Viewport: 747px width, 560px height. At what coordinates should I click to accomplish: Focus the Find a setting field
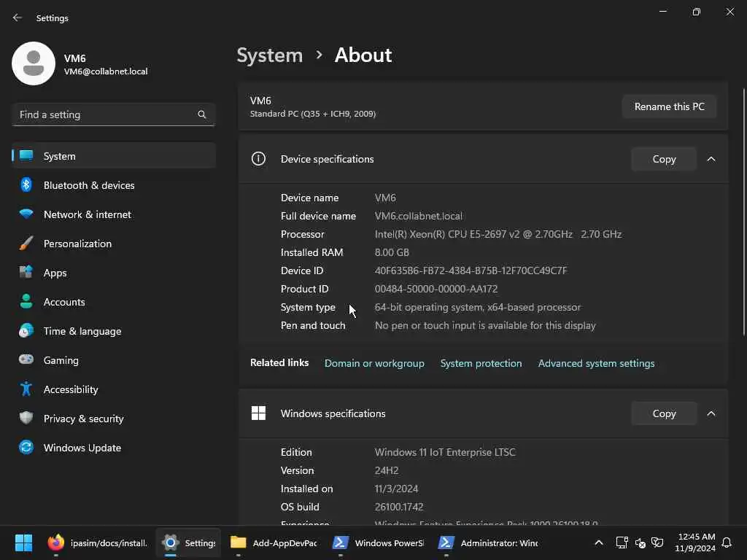(x=113, y=114)
